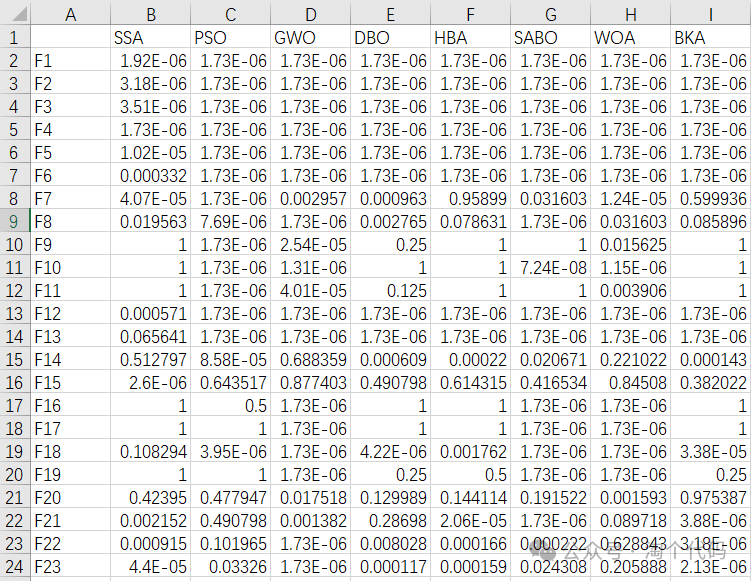Click the select-all corner triangle
This screenshot has height=581, width=751.
[19, 14]
